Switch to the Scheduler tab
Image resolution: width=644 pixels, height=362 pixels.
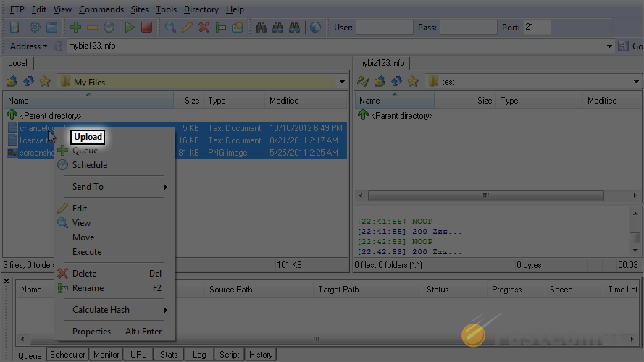tap(67, 355)
